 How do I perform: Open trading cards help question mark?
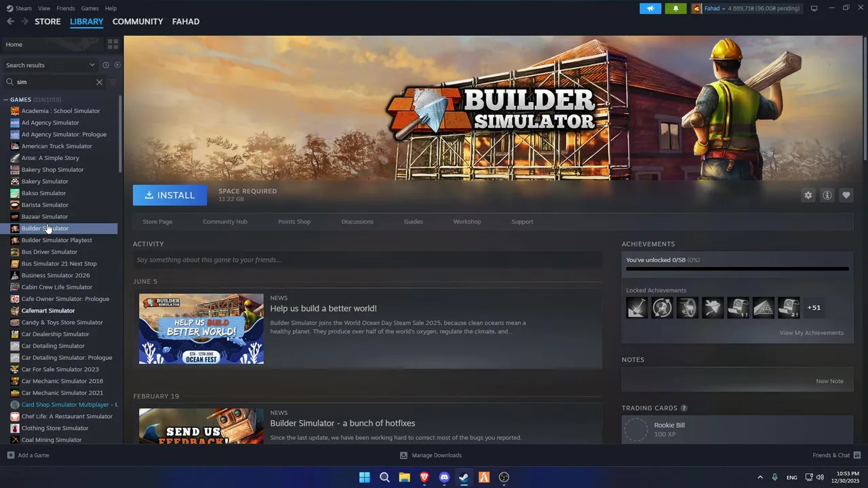pyautogui.click(x=684, y=408)
